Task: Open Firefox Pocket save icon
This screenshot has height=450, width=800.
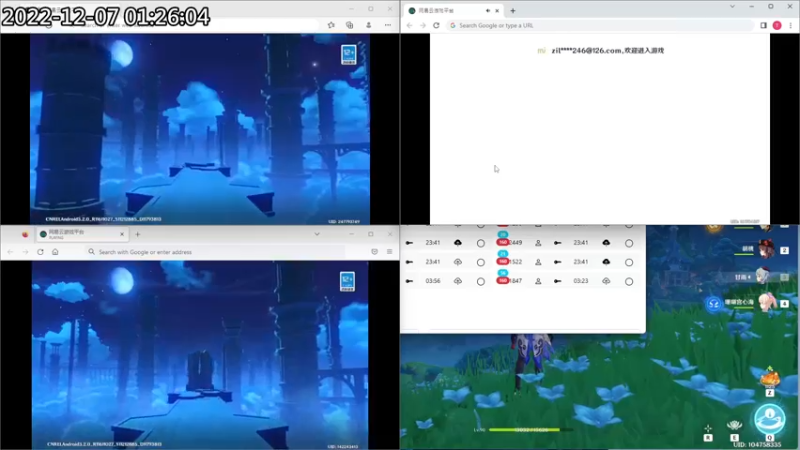Action: point(374,252)
